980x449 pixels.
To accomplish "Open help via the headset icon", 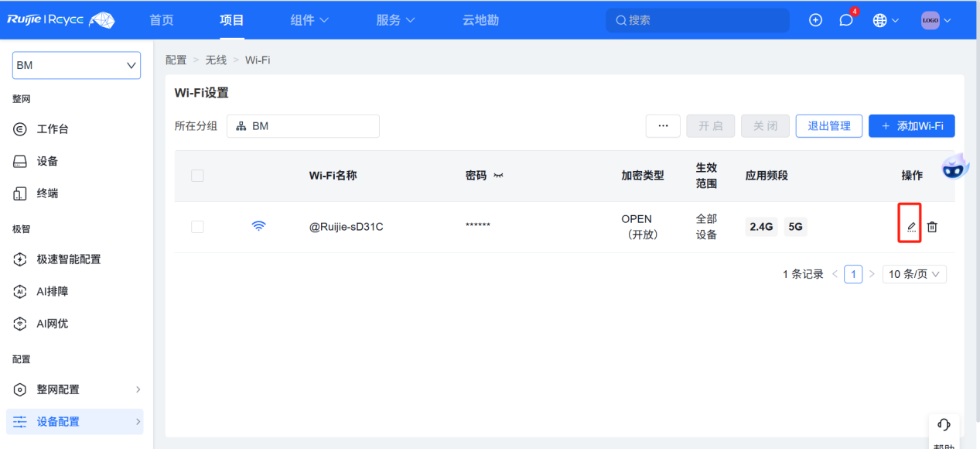I will tap(944, 424).
